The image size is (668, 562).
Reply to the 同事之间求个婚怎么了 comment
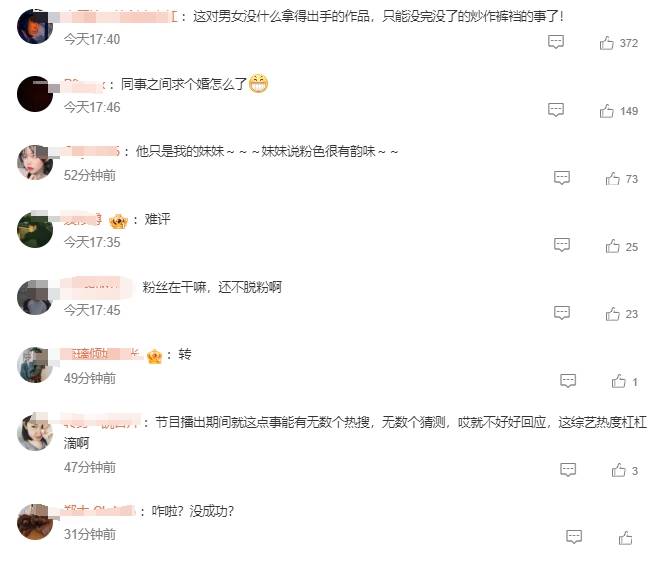pyautogui.click(x=556, y=110)
